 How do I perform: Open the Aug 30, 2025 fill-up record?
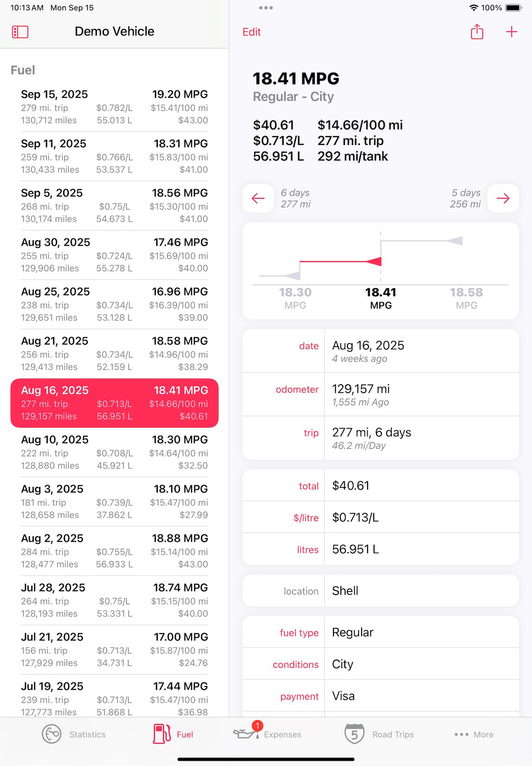pos(115,255)
